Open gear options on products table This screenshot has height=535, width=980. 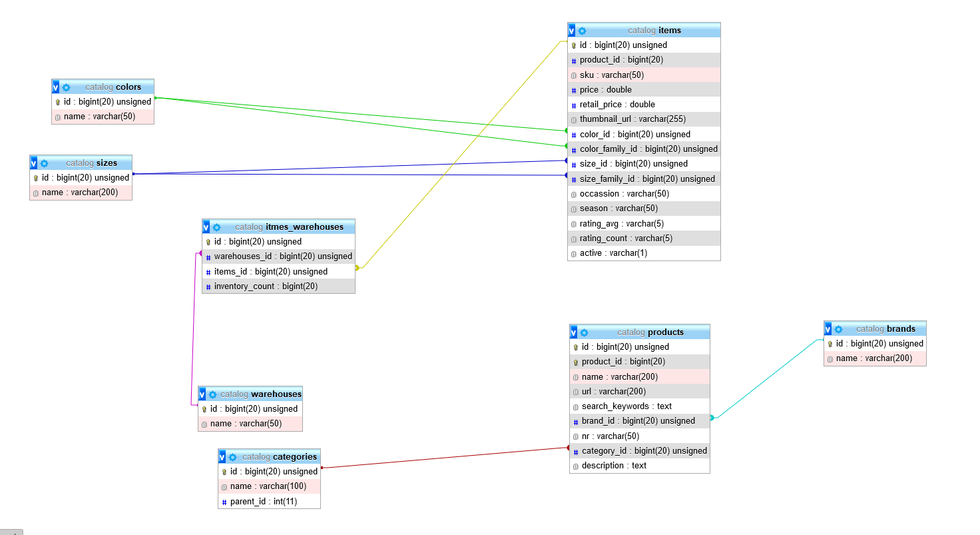[x=585, y=332]
